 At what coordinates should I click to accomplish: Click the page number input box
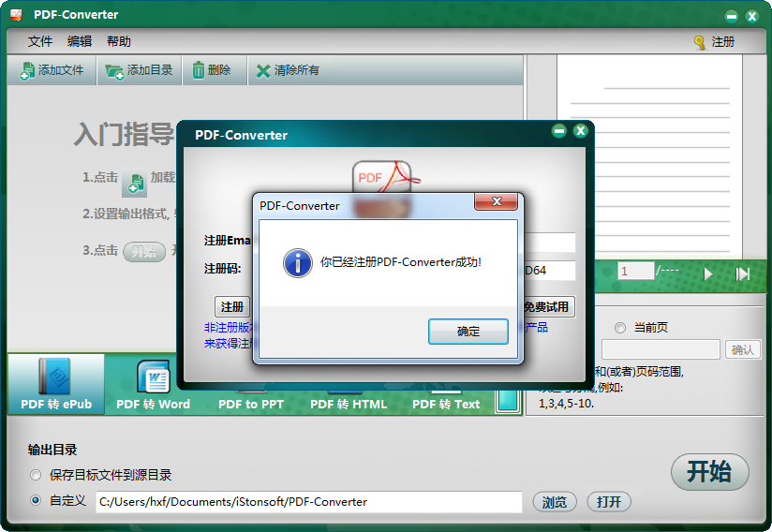(635, 272)
